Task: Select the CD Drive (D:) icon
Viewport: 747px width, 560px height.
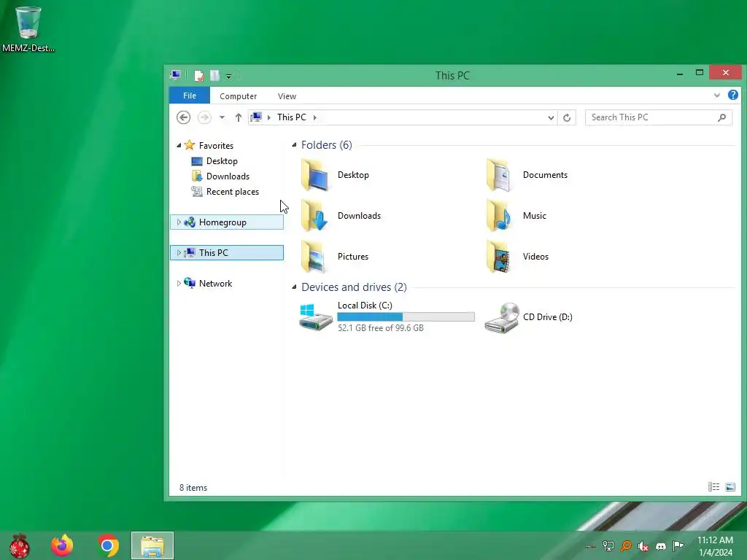Action: [502, 318]
